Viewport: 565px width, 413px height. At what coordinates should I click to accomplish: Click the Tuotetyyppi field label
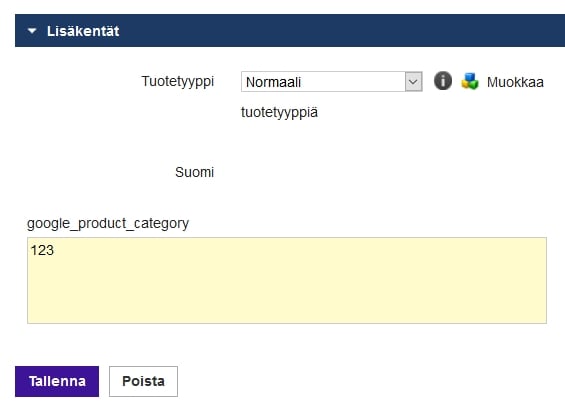point(178,81)
